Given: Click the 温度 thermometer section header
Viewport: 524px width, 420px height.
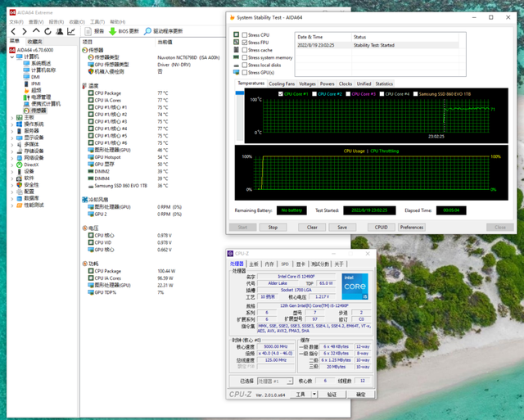Looking at the screenshot, I should pyautogui.click(x=90, y=86).
